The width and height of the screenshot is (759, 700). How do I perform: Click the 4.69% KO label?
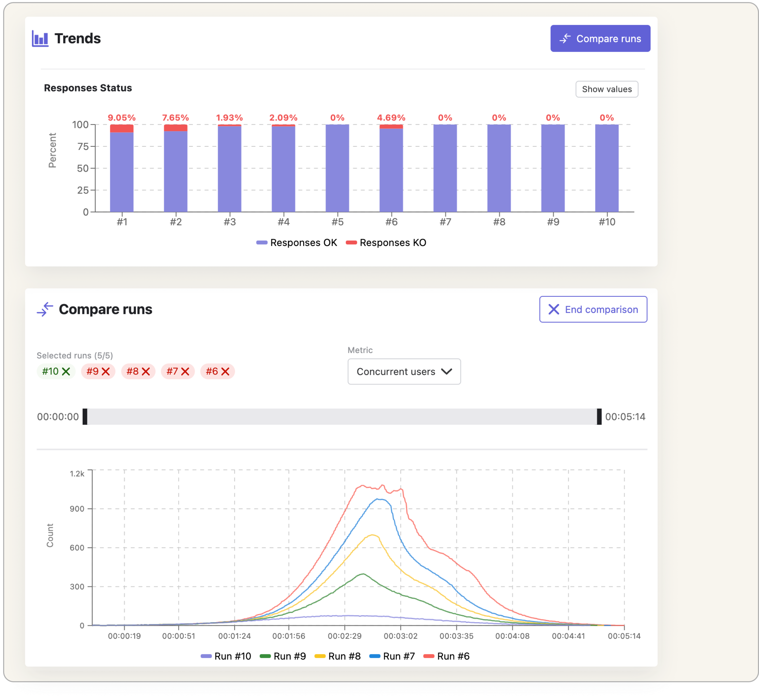pos(391,118)
